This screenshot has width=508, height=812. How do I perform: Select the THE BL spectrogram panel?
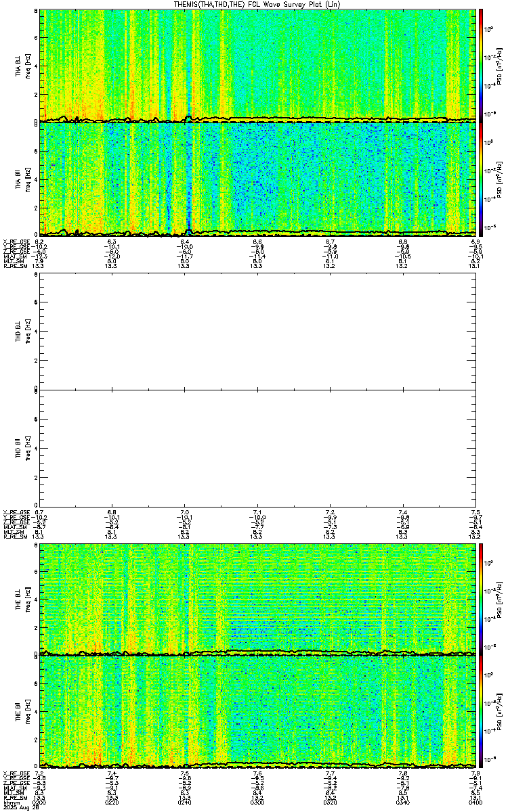tap(257, 600)
